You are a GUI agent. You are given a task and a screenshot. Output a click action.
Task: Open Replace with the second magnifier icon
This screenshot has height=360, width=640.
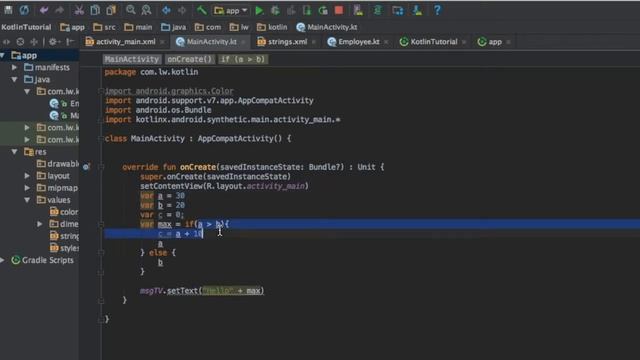pos(146,10)
